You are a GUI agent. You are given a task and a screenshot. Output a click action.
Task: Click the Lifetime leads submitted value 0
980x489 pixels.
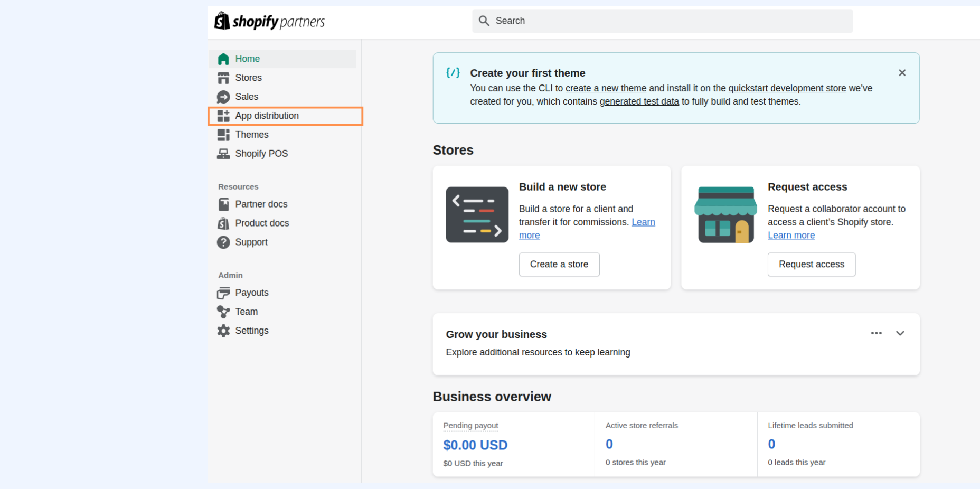tap(771, 444)
